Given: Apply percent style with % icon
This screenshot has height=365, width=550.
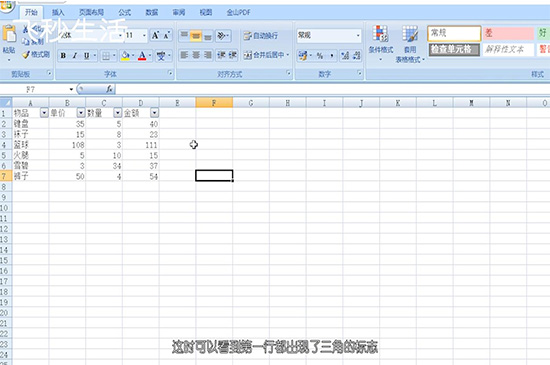Looking at the screenshot, I should pyautogui.click(x=320, y=55).
